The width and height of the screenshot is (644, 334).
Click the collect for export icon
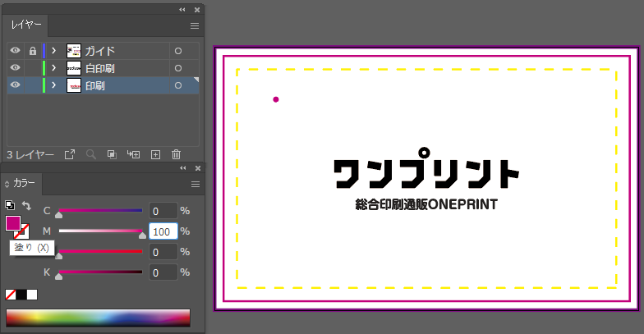[x=70, y=154]
